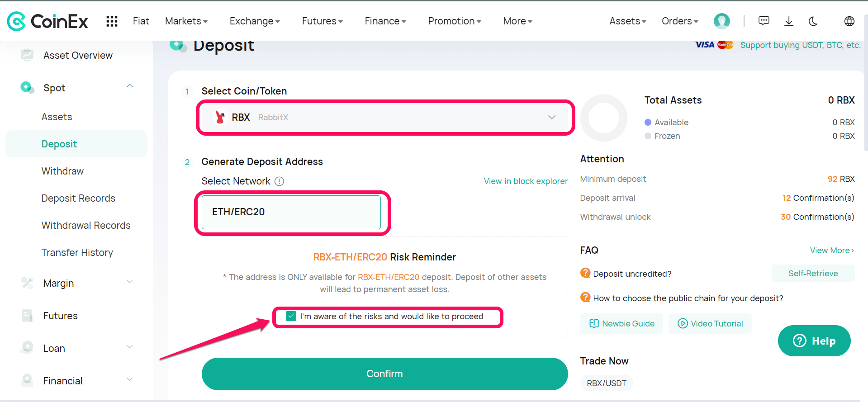Viewport: 868px width, 402px height.
Task: Click the Confirm button
Action: pyautogui.click(x=384, y=374)
